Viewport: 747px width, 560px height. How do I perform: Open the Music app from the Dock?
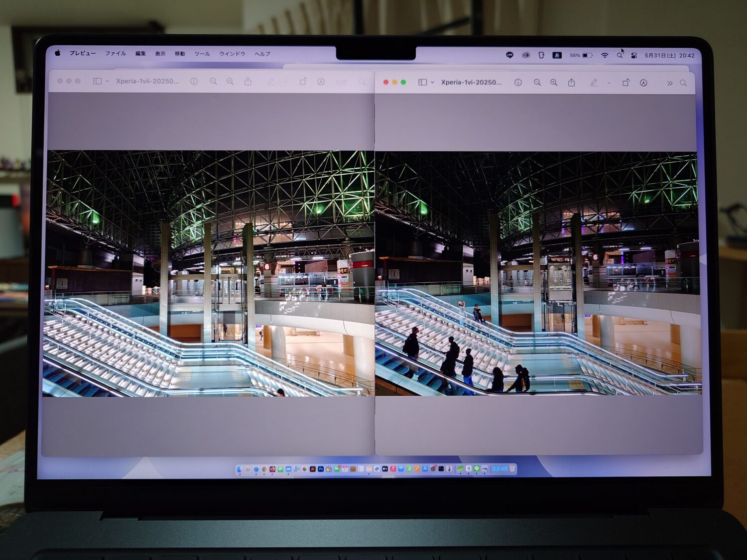[x=393, y=469]
